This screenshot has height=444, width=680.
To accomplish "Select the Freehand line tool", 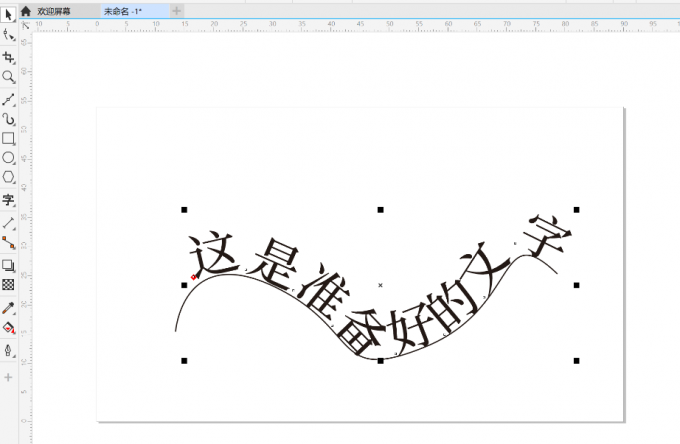I will pyautogui.click(x=8, y=99).
